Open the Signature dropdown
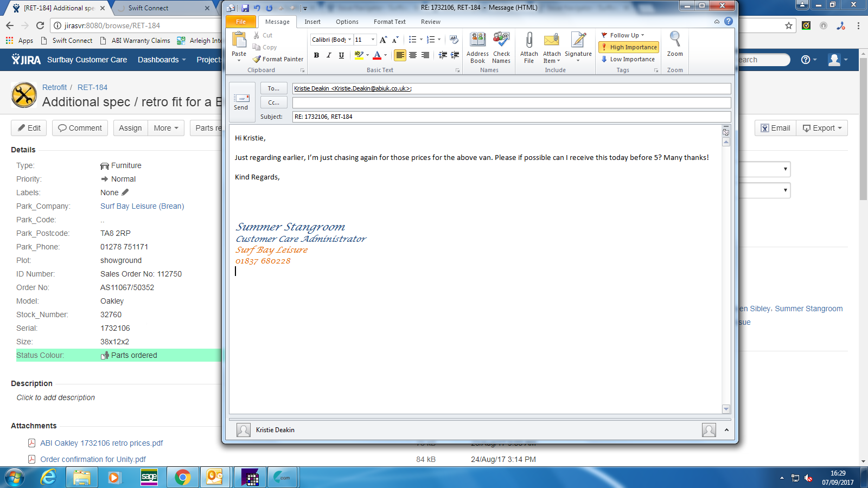The image size is (868, 488). pyautogui.click(x=578, y=48)
